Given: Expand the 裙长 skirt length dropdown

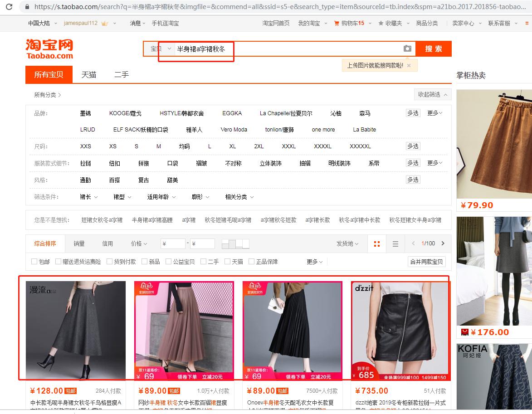Looking at the screenshot, I should [88, 197].
